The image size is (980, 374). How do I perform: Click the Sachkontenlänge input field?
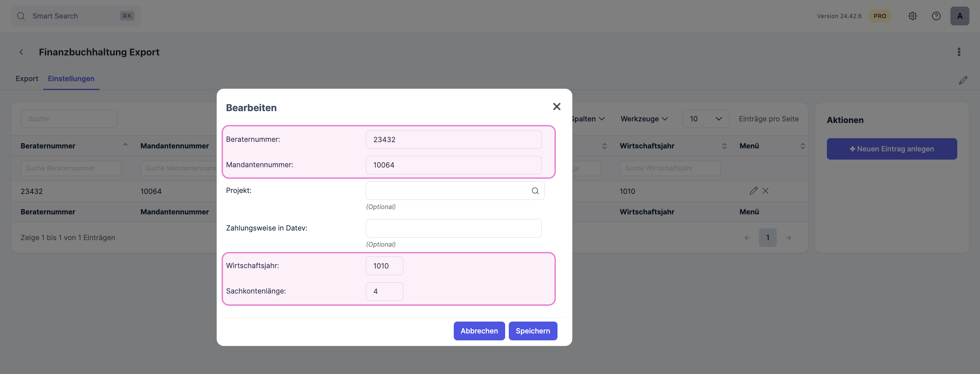coord(384,291)
